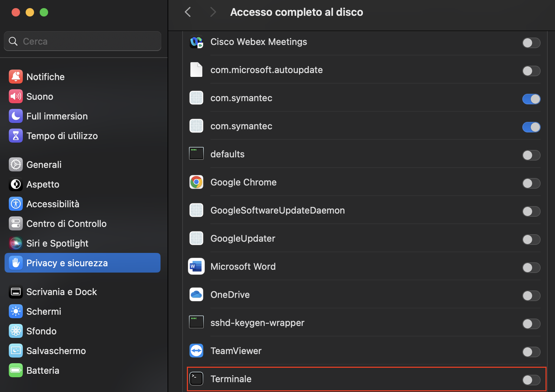Image resolution: width=555 pixels, height=392 pixels.
Task: Disable the first com.symantec toggle
Action: pos(531,99)
